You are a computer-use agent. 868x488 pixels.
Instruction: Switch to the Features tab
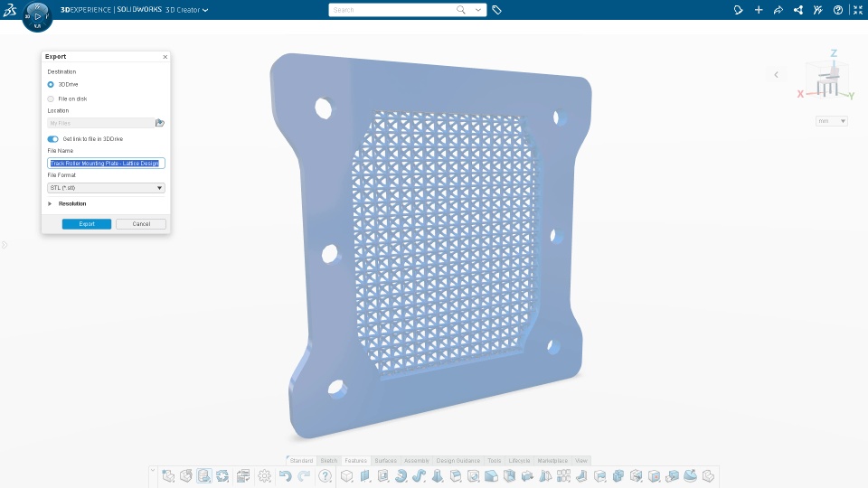click(356, 460)
